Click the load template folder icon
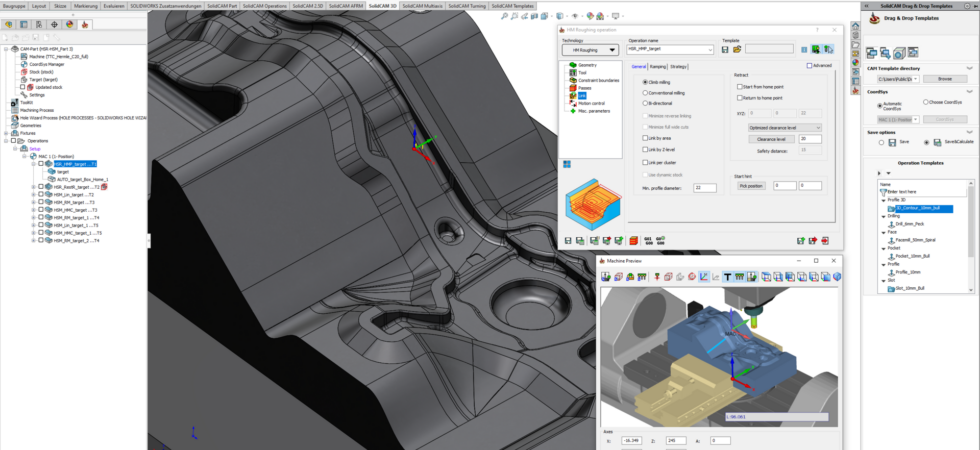Screen dimensions: 980x450 pyautogui.click(x=737, y=49)
